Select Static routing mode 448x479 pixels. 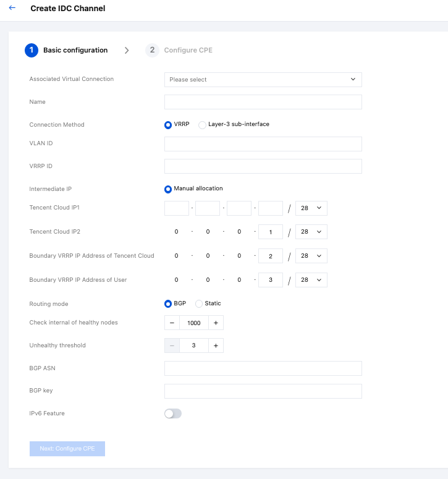(199, 303)
